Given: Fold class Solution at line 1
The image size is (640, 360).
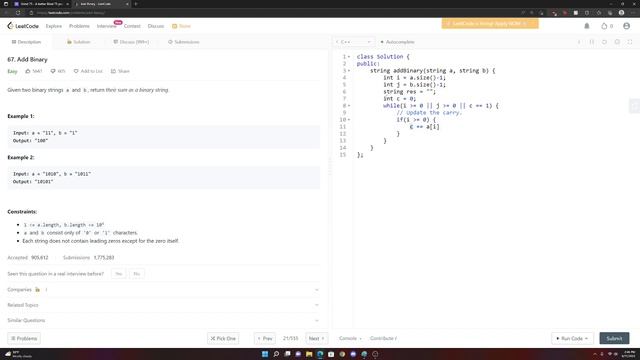Looking at the screenshot, I should pyautogui.click(x=349, y=57).
